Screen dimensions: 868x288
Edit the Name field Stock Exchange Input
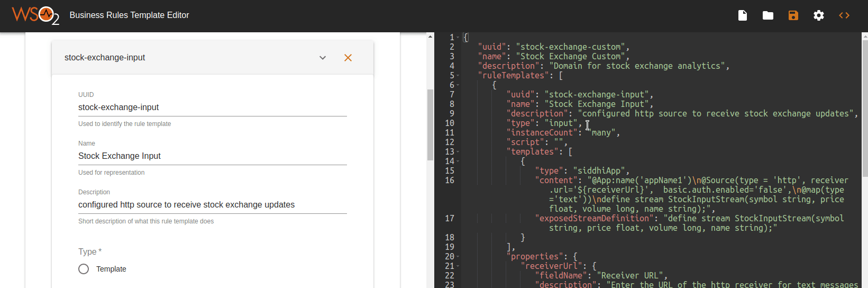213,156
